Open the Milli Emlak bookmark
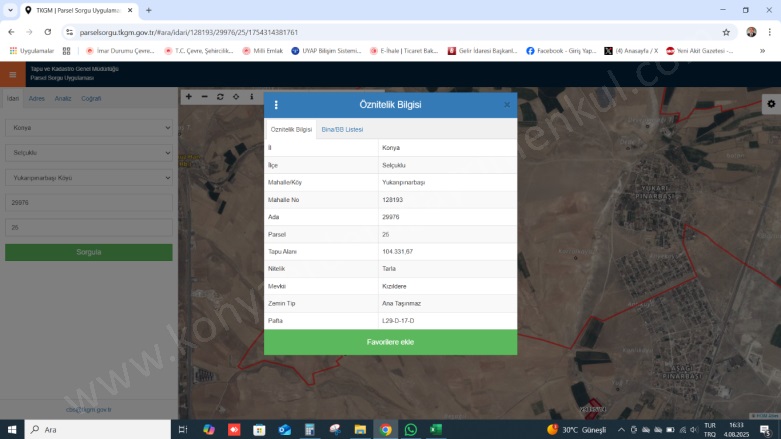781x439 pixels. point(262,50)
